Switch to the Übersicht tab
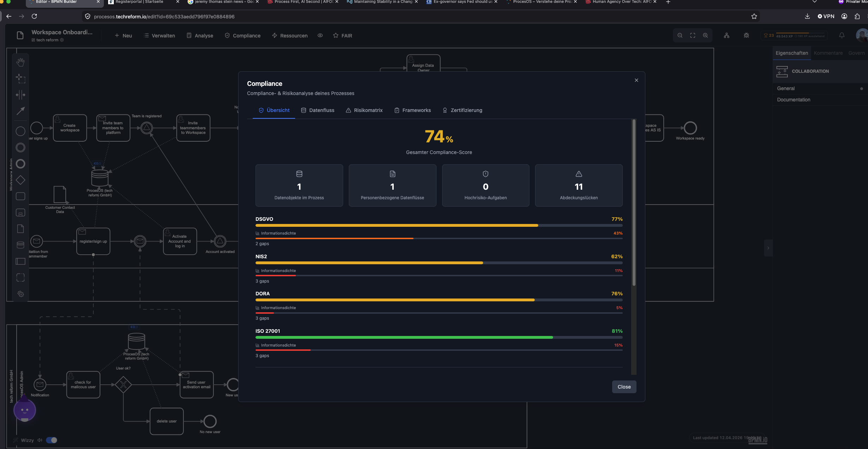The width and height of the screenshot is (868, 449). point(274,110)
